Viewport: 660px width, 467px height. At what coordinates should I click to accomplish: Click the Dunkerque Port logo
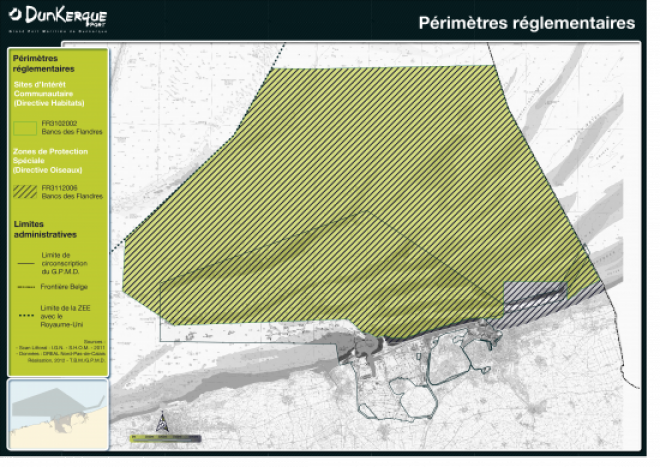(58, 19)
